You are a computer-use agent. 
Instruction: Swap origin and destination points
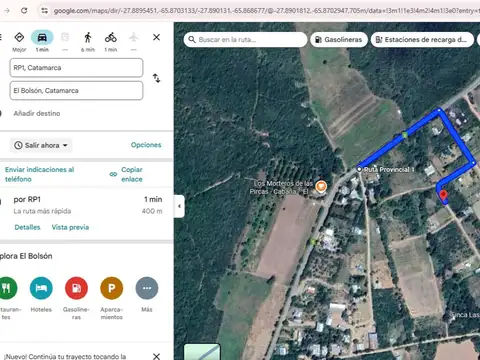pyautogui.click(x=156, y=78)
